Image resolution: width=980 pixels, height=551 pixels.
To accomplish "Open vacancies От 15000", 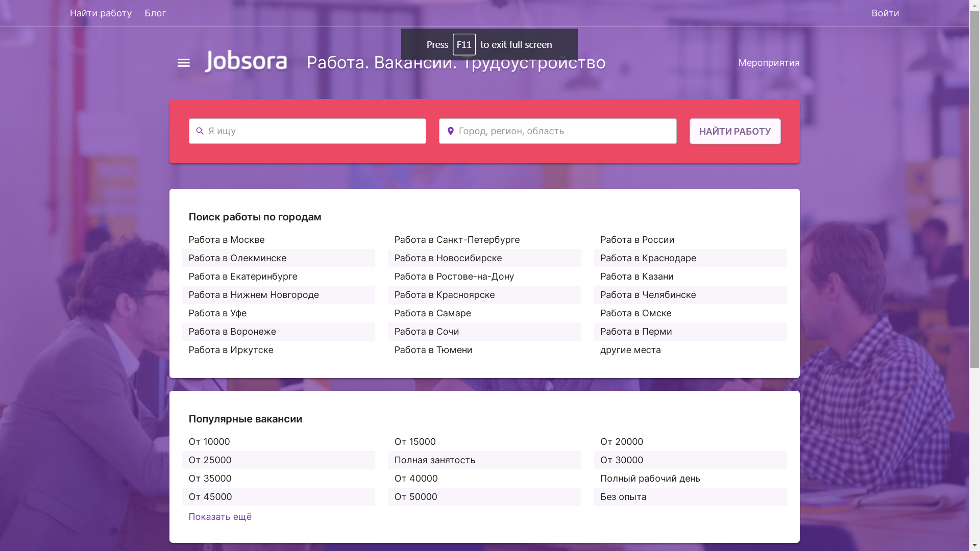I will tap(415, 442).
